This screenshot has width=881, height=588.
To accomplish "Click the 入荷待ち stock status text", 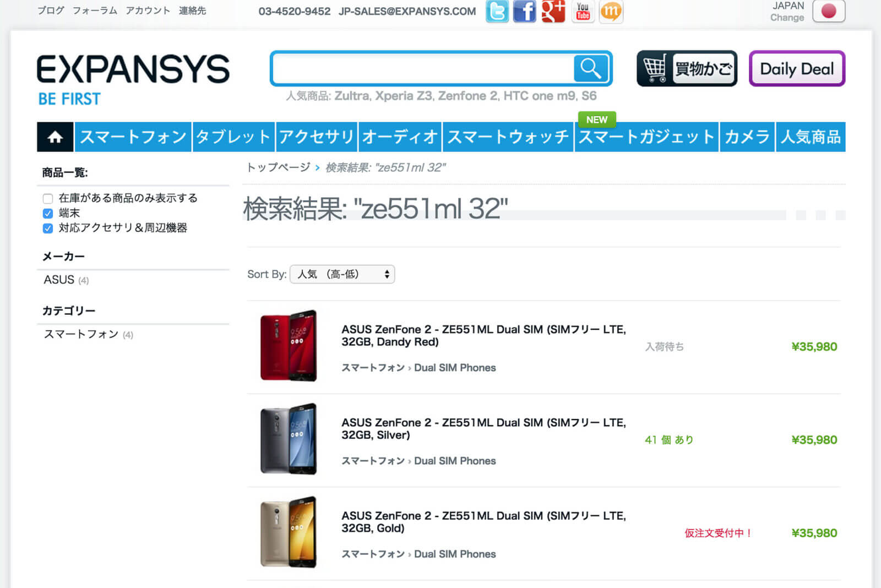I will coord(665,346).
